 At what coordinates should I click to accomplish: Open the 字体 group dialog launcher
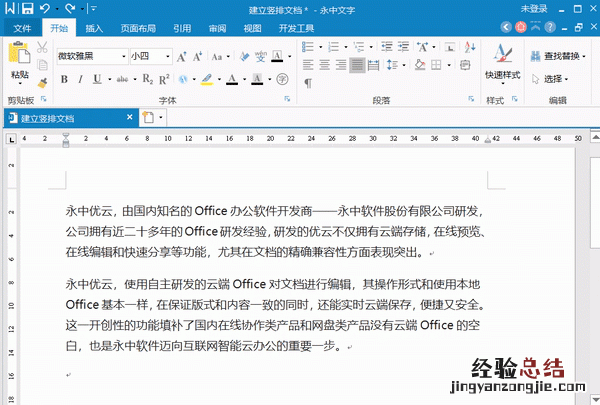point(287,99)
